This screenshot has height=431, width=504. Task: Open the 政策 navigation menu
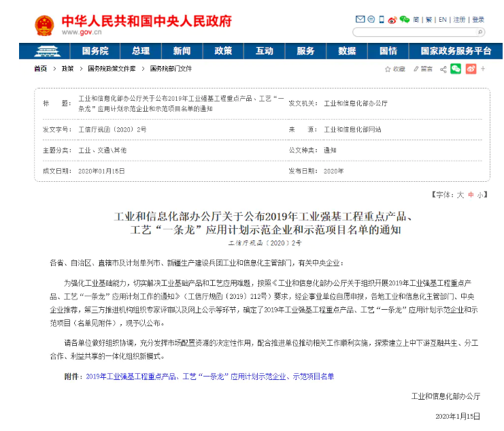click(223, 51)
